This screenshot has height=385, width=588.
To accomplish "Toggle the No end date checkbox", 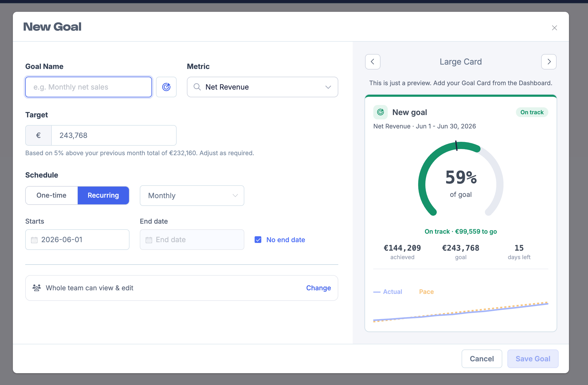I will click(x=258, y=240).
